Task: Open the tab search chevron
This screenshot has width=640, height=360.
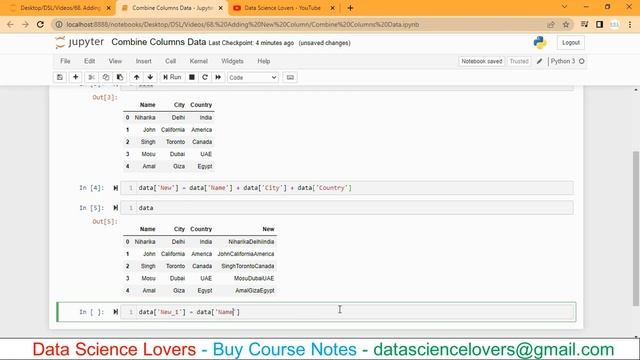Action: (x=564, y=7)
